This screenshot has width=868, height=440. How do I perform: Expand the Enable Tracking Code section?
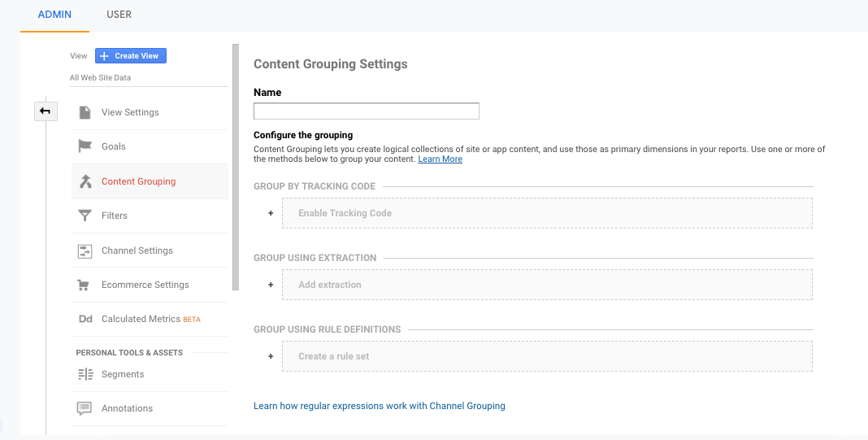(547, 213)
